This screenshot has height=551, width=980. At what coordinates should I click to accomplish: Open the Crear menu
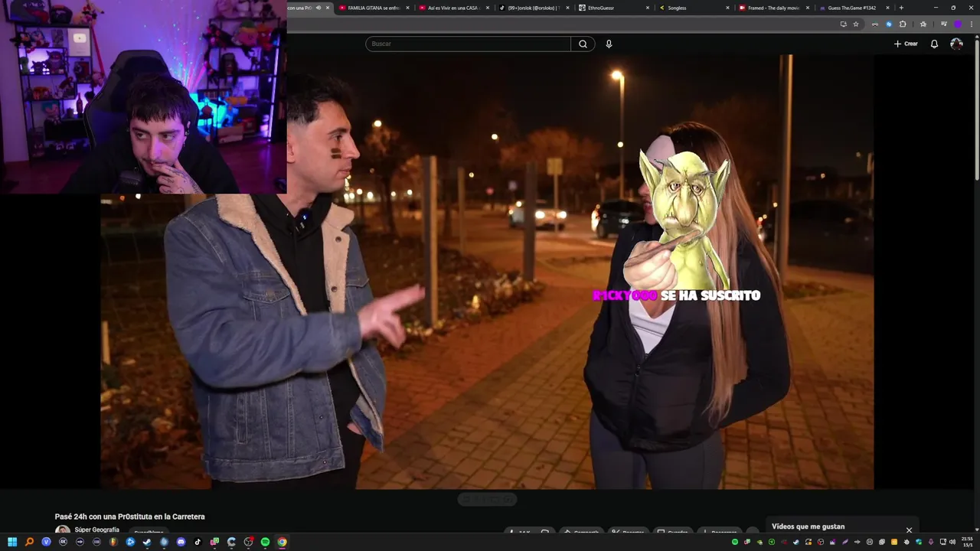pos(906,44)
